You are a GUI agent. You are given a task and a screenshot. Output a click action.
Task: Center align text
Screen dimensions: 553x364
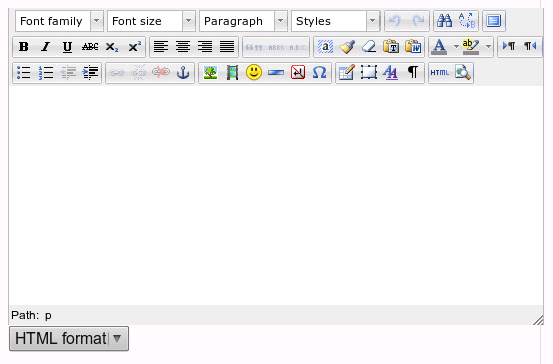pos(183,47)
